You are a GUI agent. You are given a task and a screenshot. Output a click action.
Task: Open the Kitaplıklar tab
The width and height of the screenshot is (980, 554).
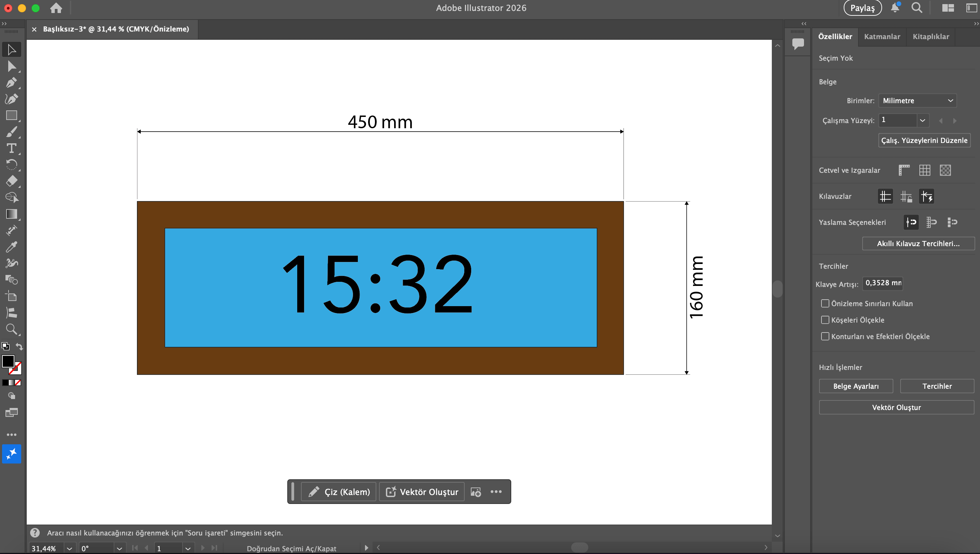coord(931,37)
